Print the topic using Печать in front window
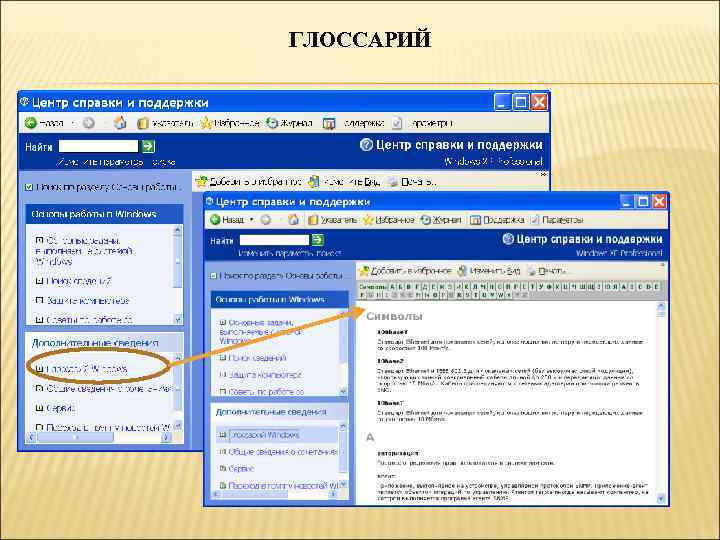720x540 pixels. [x=546, y=271]
